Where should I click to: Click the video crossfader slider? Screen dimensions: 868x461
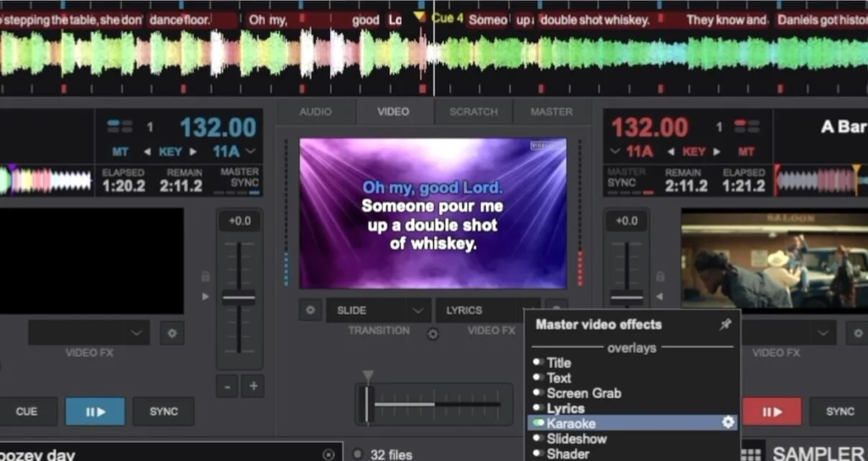pos(369,403)
